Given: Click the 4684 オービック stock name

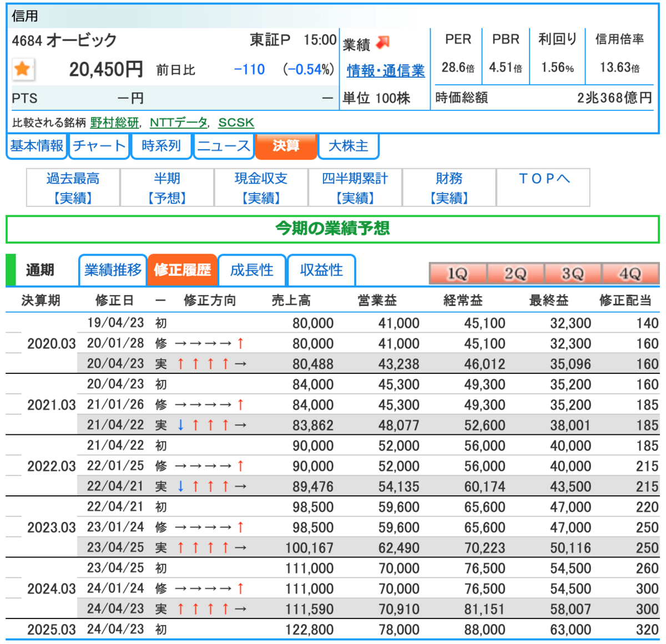Looking at the screenshot, I should 64,40.
